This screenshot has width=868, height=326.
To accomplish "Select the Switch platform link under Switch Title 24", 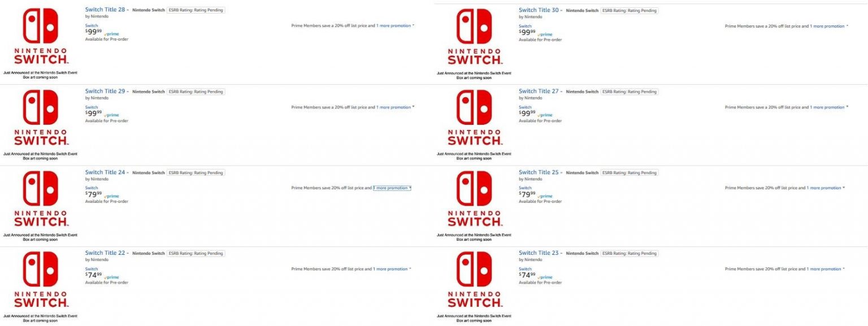I will [x=92, y=188].
